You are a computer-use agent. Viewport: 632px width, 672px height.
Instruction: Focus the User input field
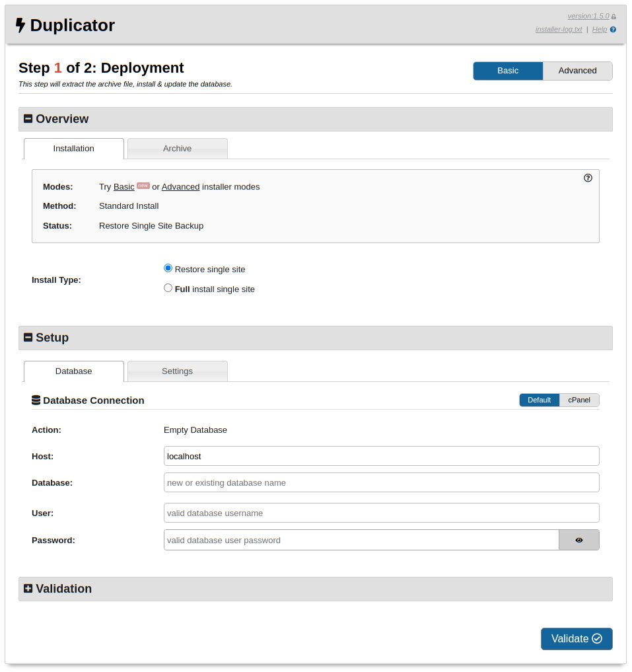pos(381,513)
